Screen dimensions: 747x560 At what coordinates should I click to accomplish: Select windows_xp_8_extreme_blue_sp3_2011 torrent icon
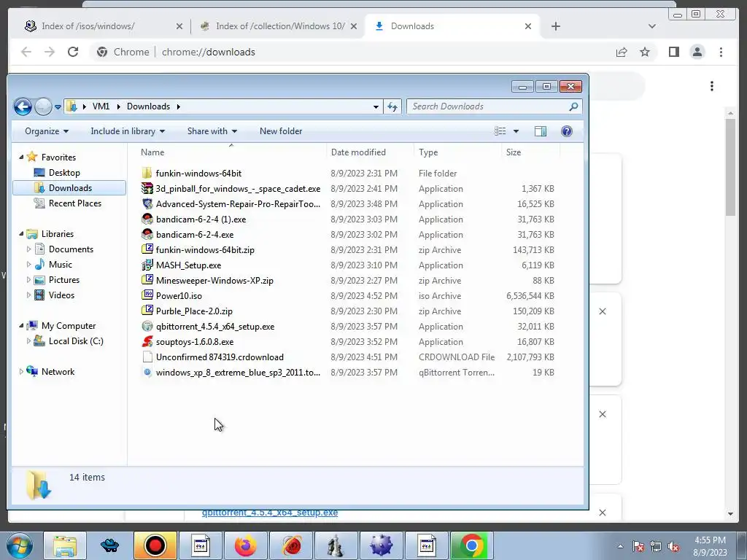pyautogui.click(x=147, y=373)
